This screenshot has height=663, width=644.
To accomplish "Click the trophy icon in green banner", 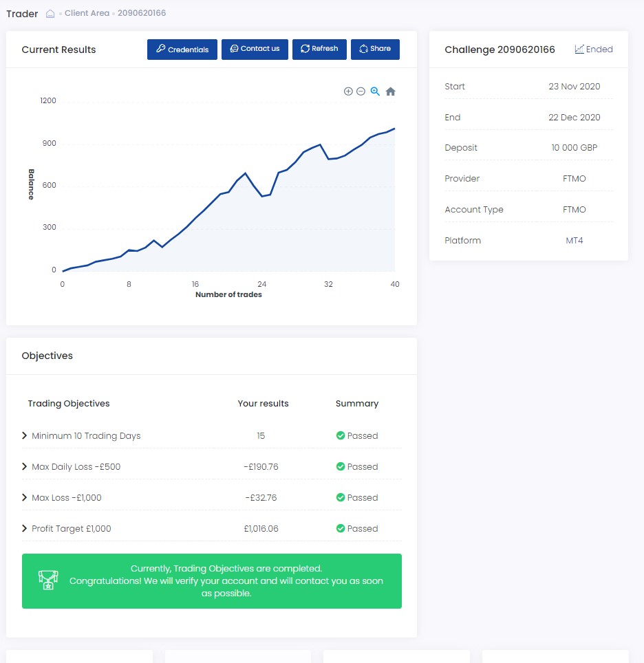I will point(48,580).
